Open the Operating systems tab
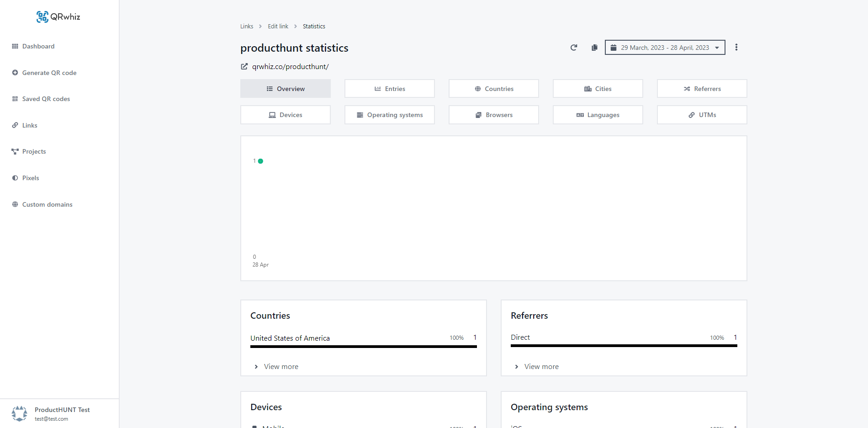 (390, 115)
